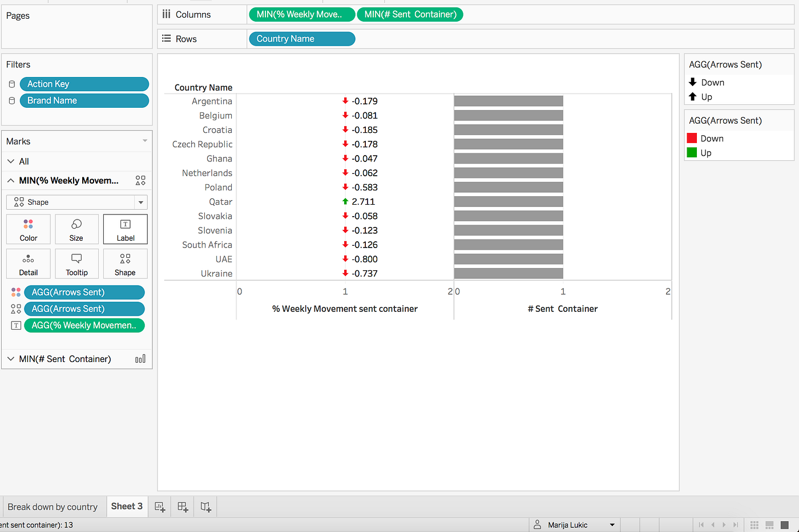Click the Shape property in the Marks card
Viewport: 799px width, 532px height.
[125, 263]
